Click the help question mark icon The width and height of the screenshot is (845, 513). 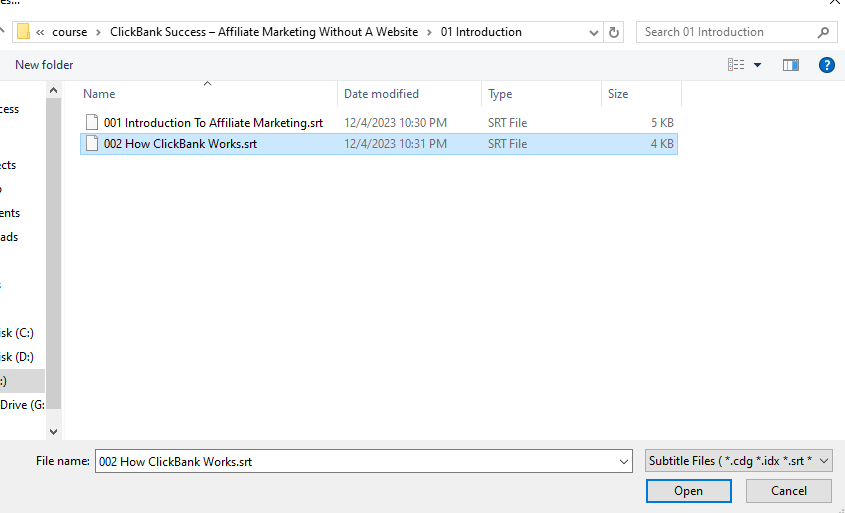(826, 65)
